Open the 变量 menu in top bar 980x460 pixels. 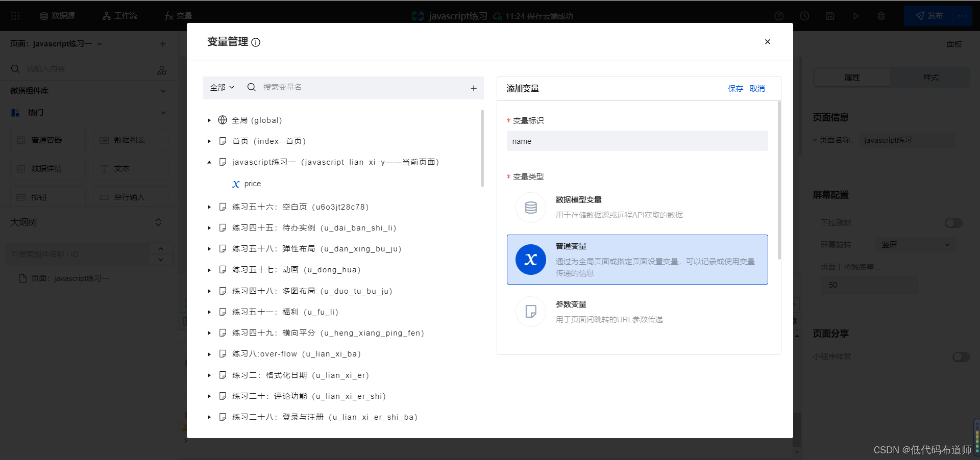[179, 16]
